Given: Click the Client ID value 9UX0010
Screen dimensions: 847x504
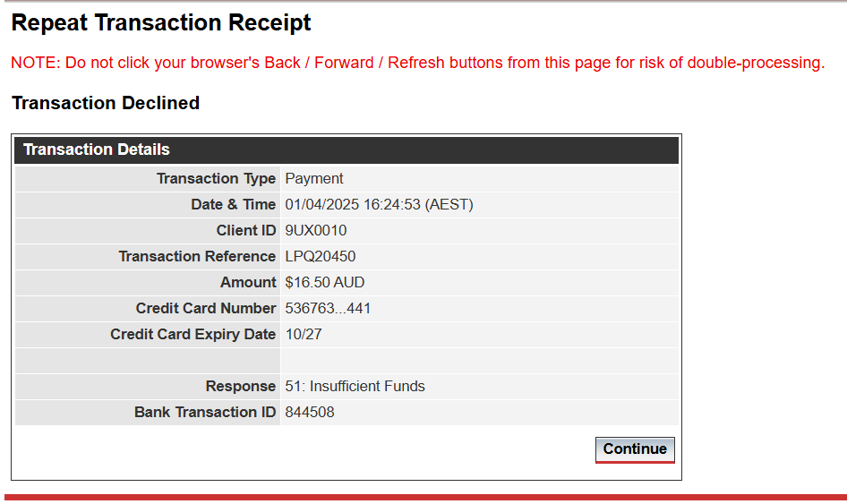Looking at the screenshot, I should point(315,231).
